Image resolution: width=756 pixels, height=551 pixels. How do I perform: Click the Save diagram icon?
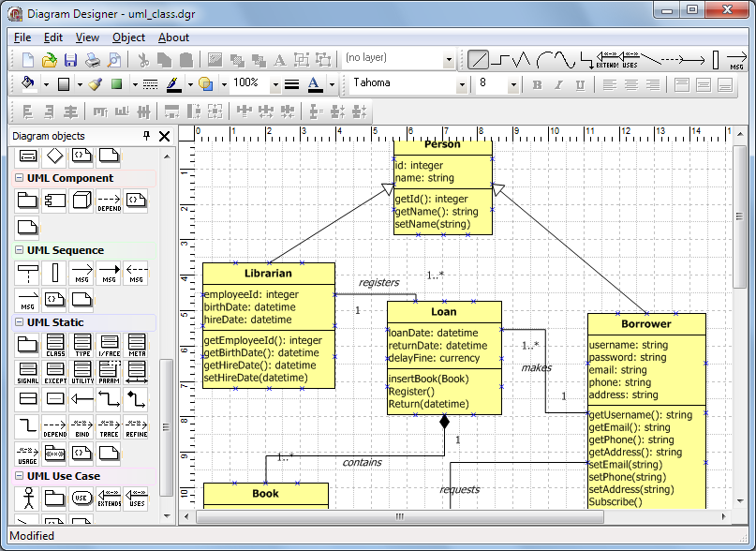(x=70, y=60)
